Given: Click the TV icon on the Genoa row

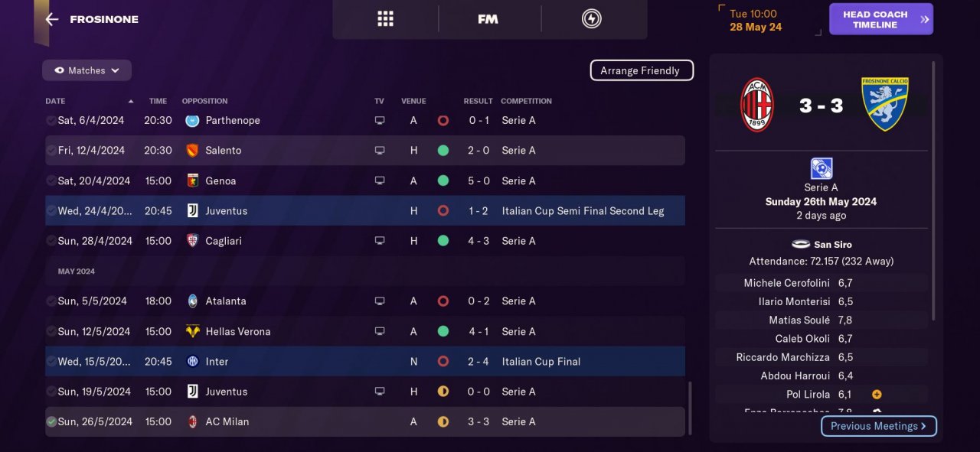Looking at the screenshot, I should [379, 181].
